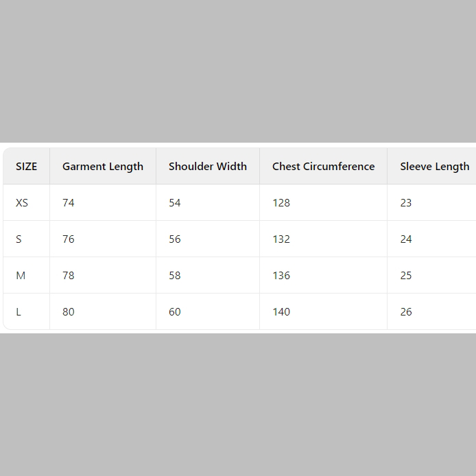Select the M size row label
The height and width of the screenshot is (476, 476).
(21, 275)
